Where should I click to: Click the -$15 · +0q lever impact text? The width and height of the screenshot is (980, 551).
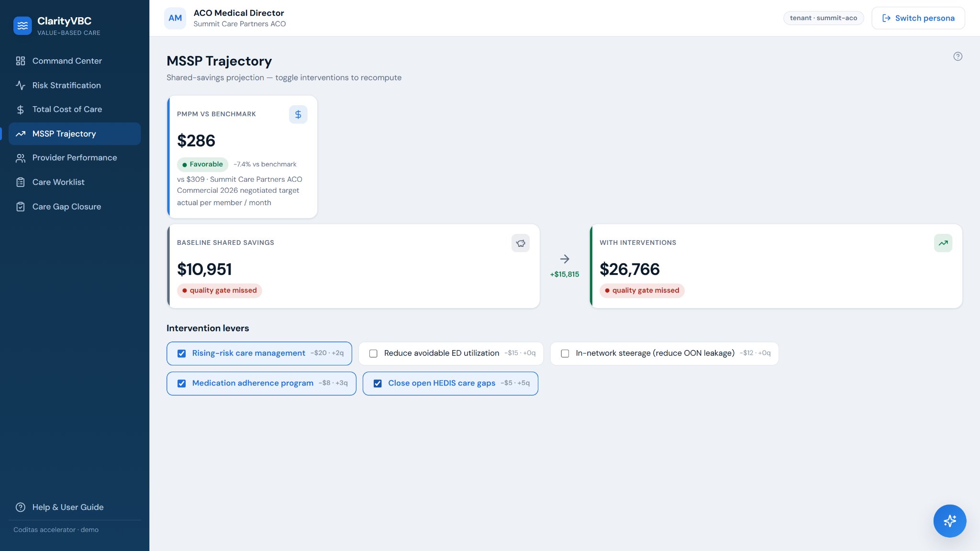pyautogui.click(x=520, y=353)
